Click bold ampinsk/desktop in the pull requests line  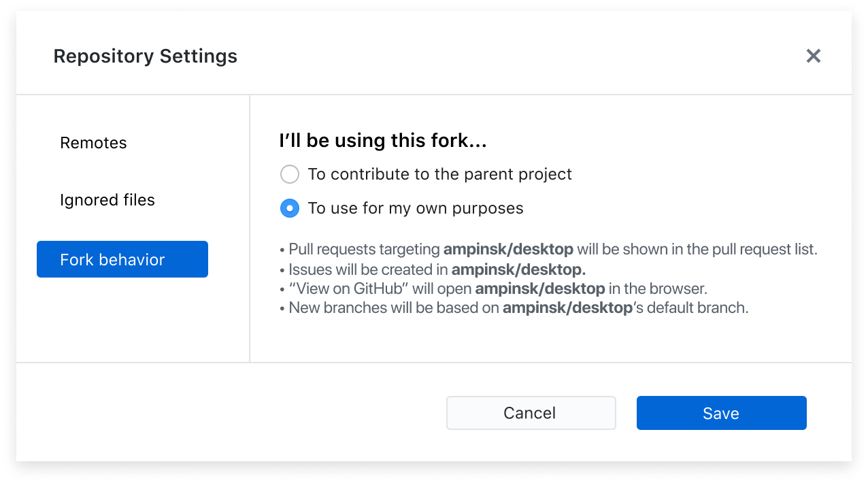pyautogui.click(x=508, y=249)
